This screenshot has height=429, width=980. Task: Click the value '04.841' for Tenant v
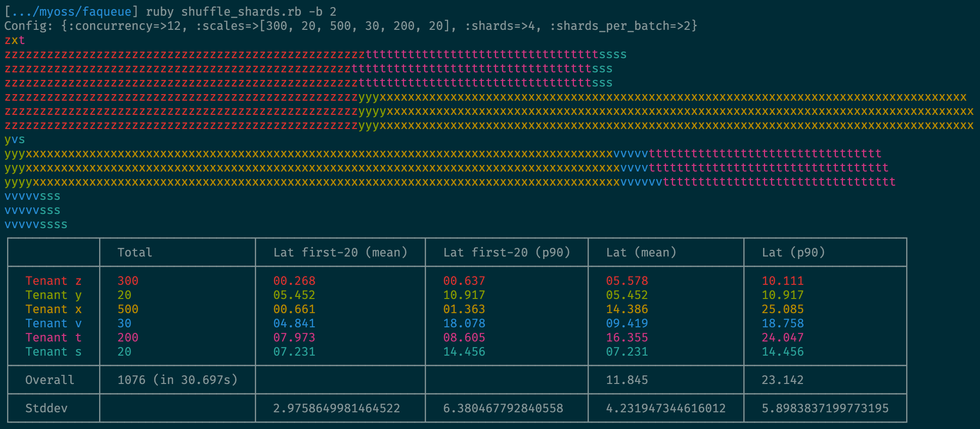click(x=294, y=323)
